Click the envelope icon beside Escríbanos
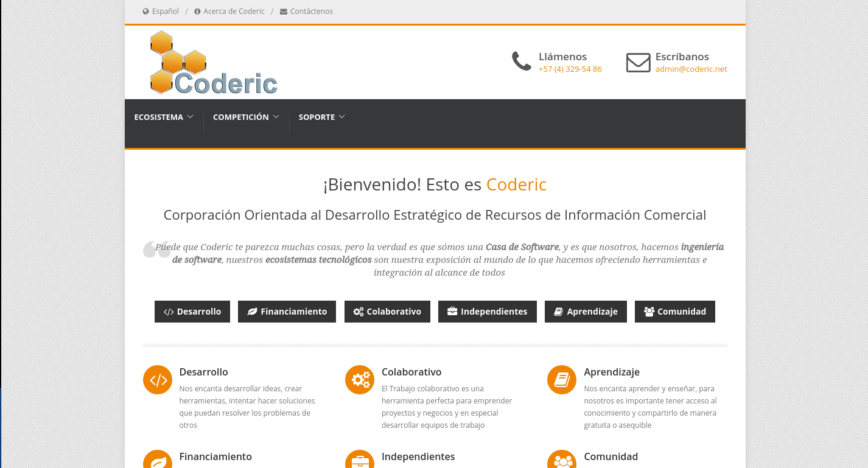 (x=638, y=63)
